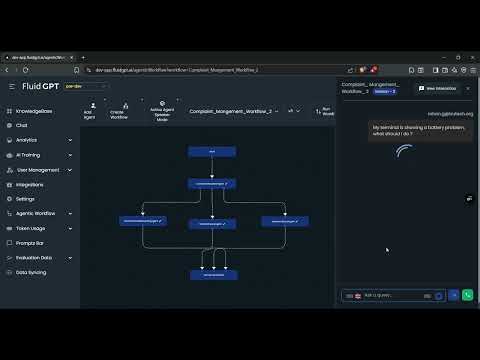Expand the Evaluation Data chevron

(x=70, y=258)
